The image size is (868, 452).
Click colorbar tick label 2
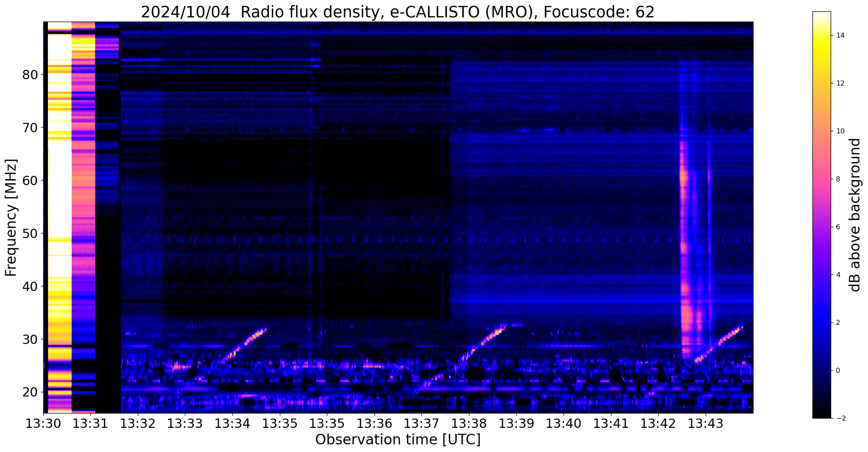837,323
